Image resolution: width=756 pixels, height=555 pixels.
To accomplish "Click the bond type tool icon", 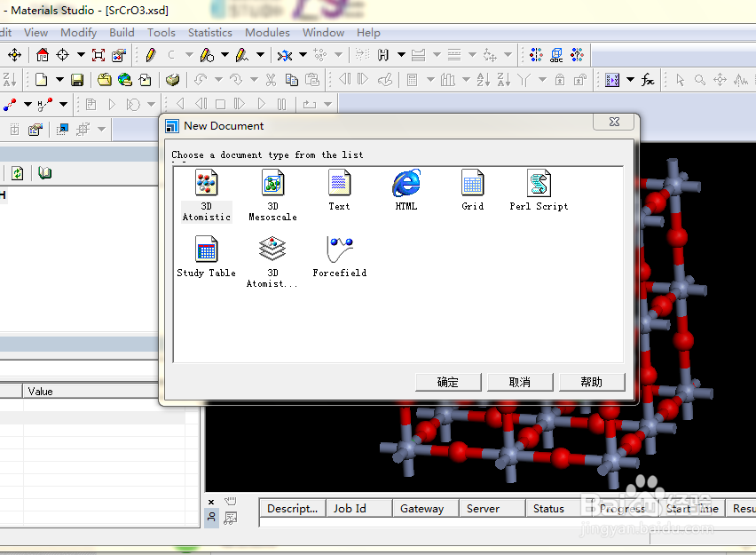I will 10,104.
